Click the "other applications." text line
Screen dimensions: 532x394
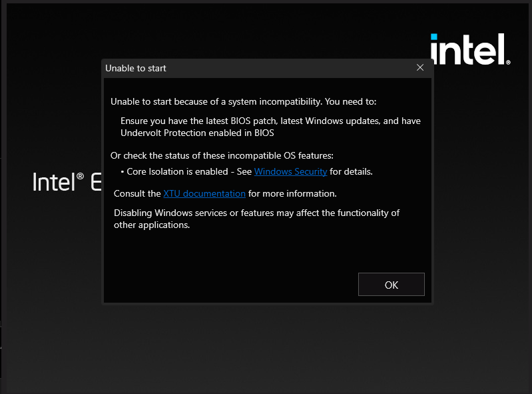(x=152, y=225)
